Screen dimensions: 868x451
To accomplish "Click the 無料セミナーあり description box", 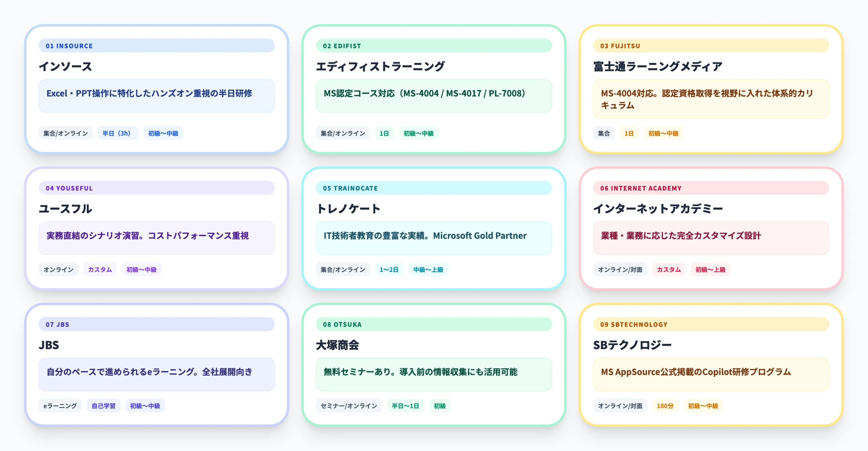I will click(x=434, y=374).
